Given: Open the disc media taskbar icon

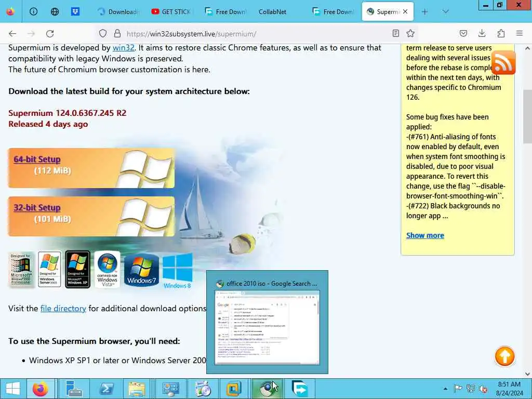Looking at the screenshot, I should coord(203,389).
